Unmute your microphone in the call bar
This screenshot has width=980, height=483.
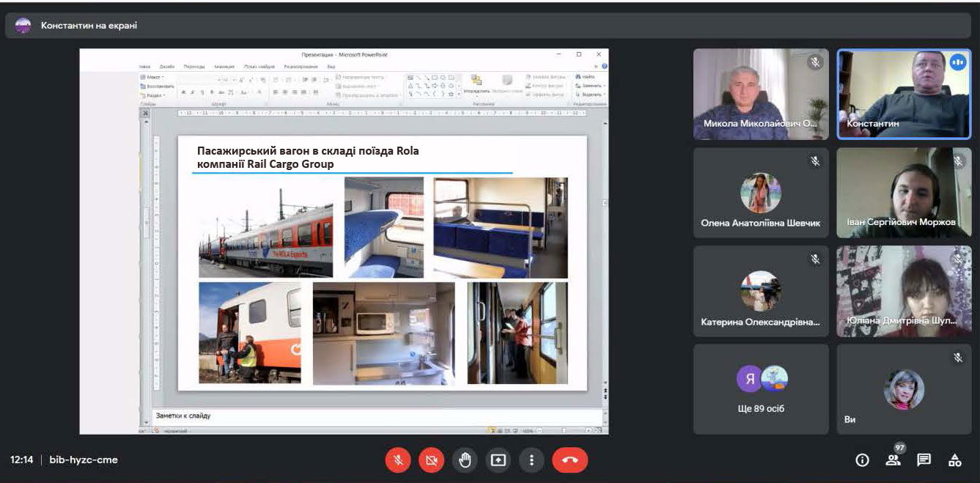point(398,460)
